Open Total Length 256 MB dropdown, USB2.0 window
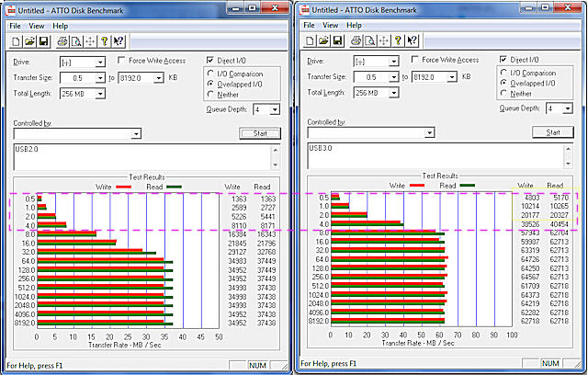 pos(100,94)
